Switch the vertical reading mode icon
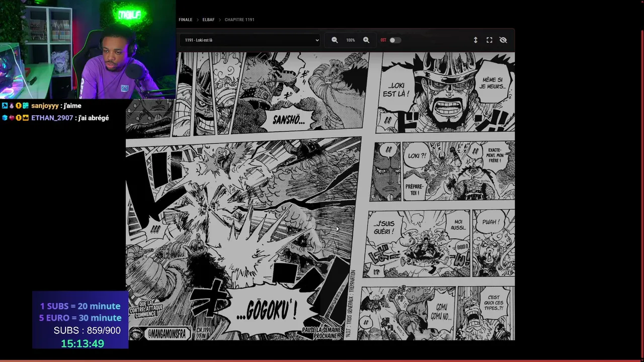This screenshot has width=644, height=362. (x=475, y=40)
